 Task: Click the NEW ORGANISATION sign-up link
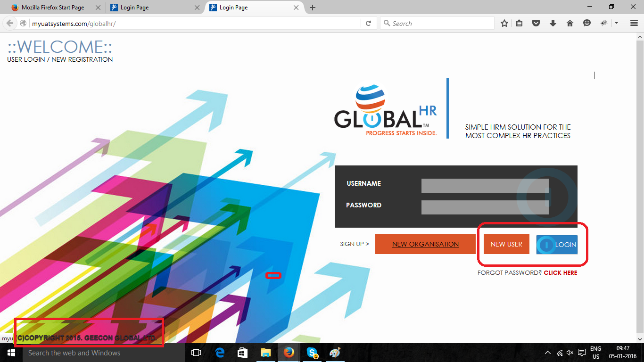coord(425,244)
